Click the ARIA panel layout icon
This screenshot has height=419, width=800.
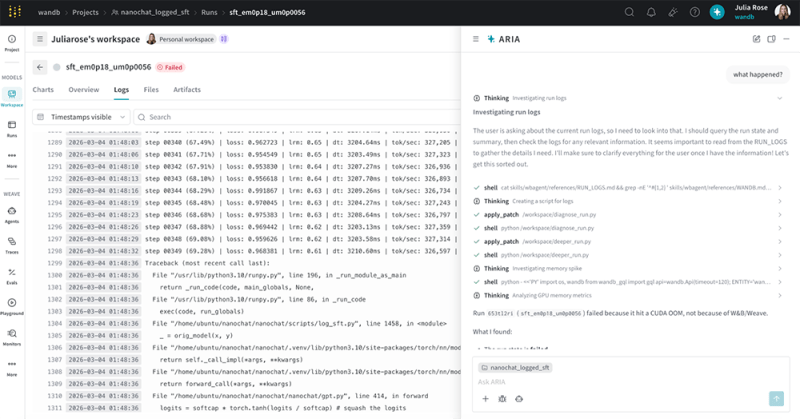[x=771, y=39]
